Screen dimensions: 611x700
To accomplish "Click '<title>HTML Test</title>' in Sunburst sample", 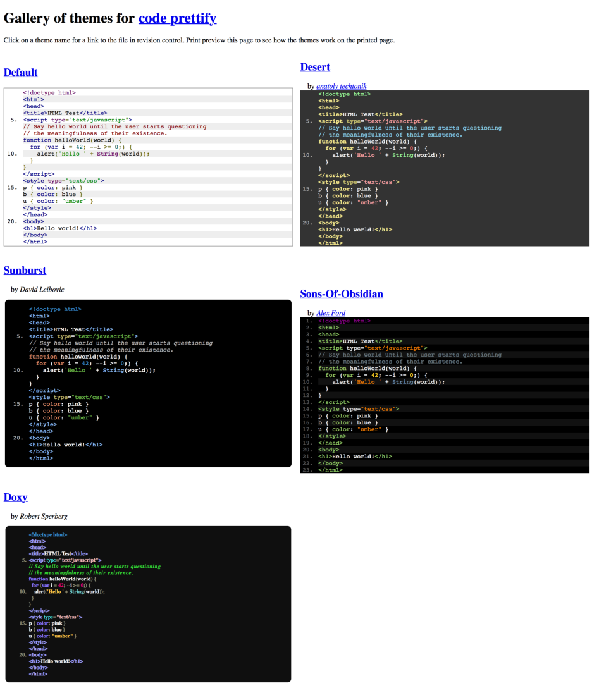I will pyautogui.click(x=71, y=329).
